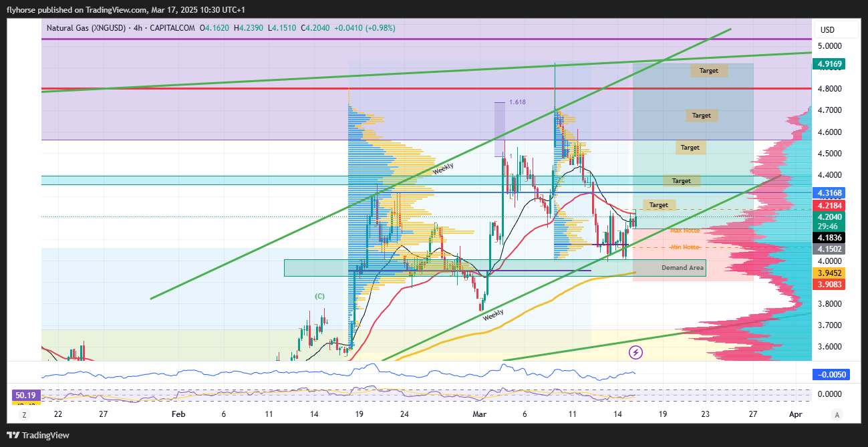Viewport: 868px width, 447px height.
Task: Select the red 3.9083 price label
Action: [x=829, y=284]
